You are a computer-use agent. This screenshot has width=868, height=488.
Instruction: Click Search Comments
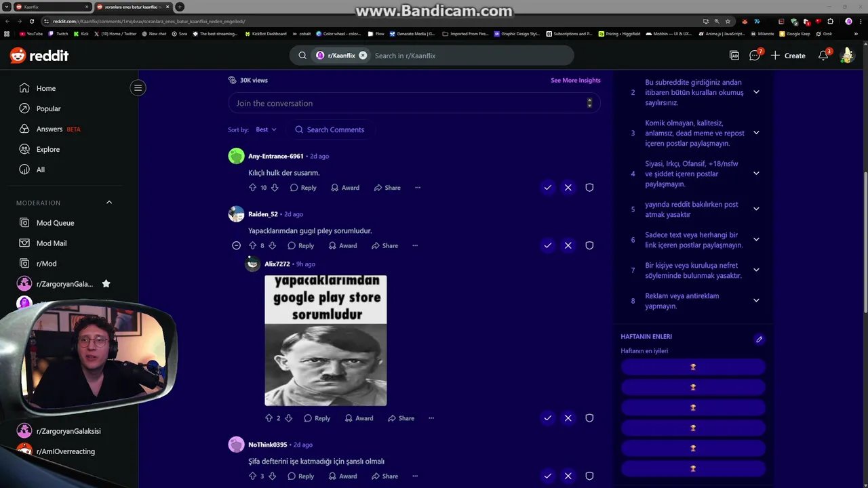click(330, 129)
